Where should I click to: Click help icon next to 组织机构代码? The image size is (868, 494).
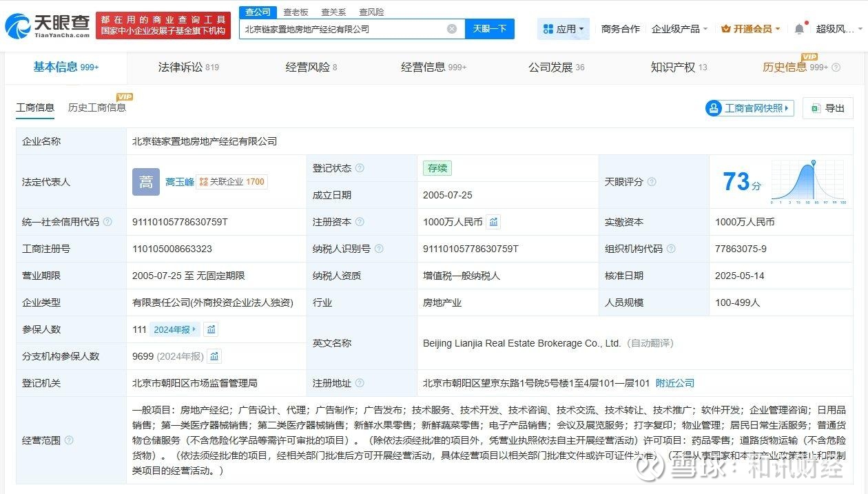tap(671, 249)
